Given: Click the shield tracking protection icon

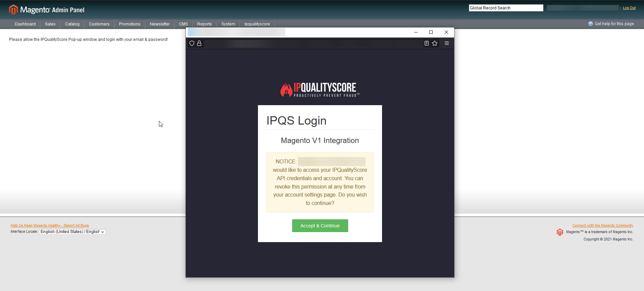Looking at the screenshot, I should click(192, 43).
